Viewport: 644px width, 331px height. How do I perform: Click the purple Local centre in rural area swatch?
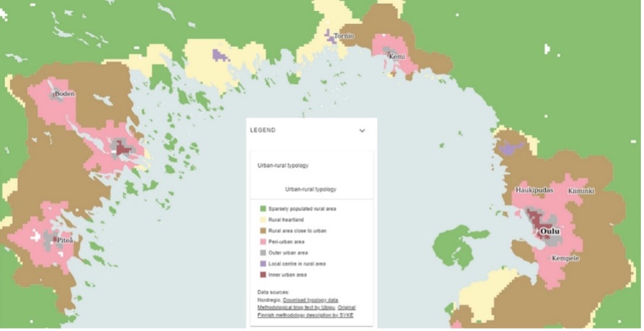pyautogui.click(x=263, y=264)
